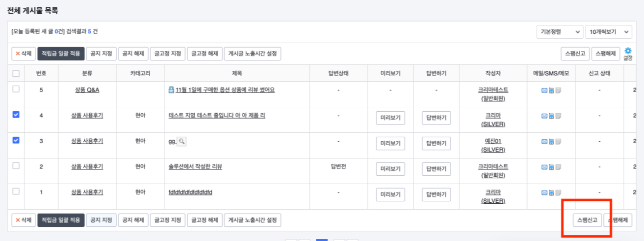Check the checkbox for post number 2
Screen dimensions: 644x241
pos(16,166)
